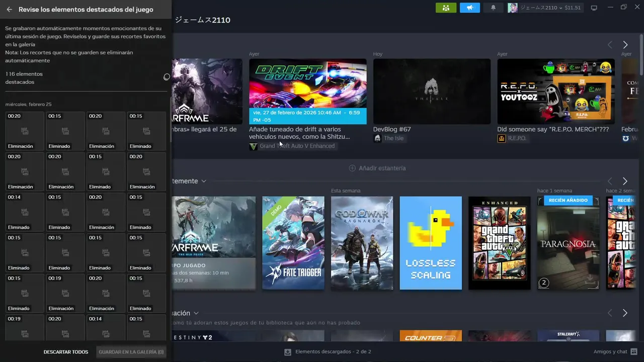Viewport: 644px width, 362px height.
Task: Click the plus icon beside Añadir estantería
Action: tap(352, 168)
